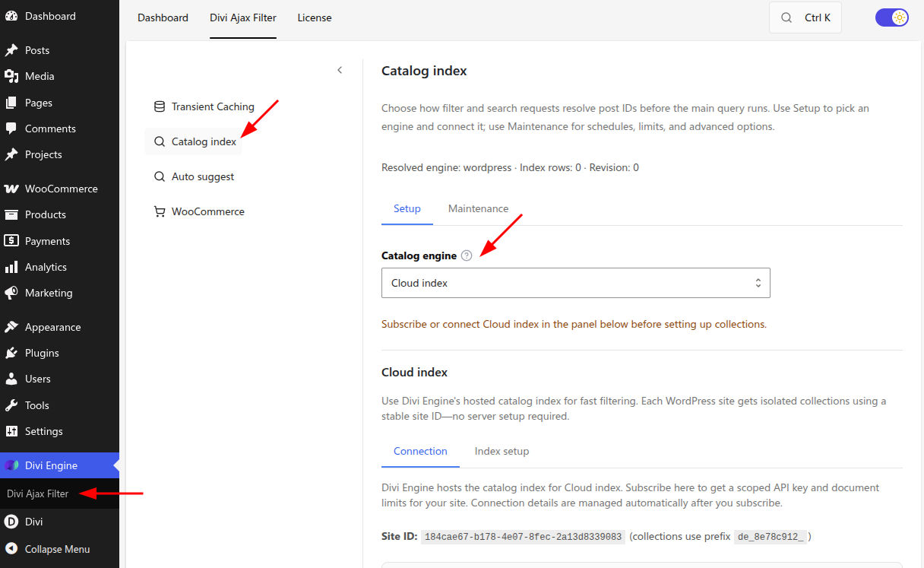Click Collapse Menu label
Image resolution: width=924 pixels, height=568 pixels.
click(x=57, y=549)
